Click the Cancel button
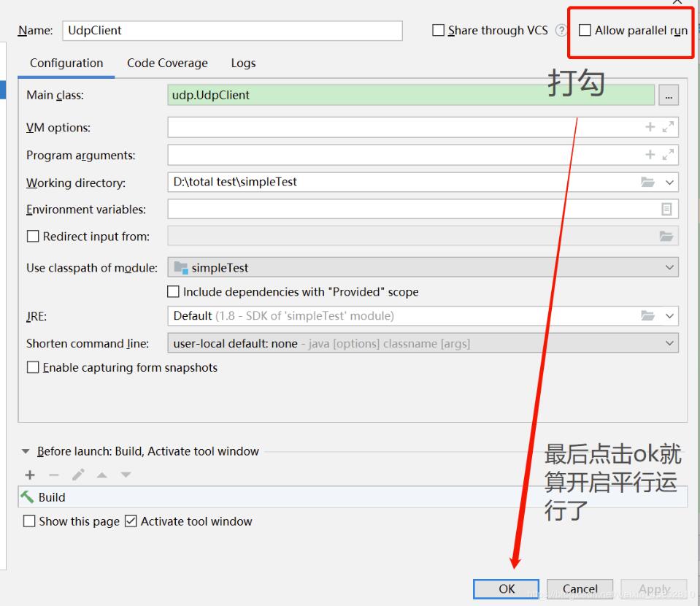Viewport: 700px width, 606px height. (580, 589)
